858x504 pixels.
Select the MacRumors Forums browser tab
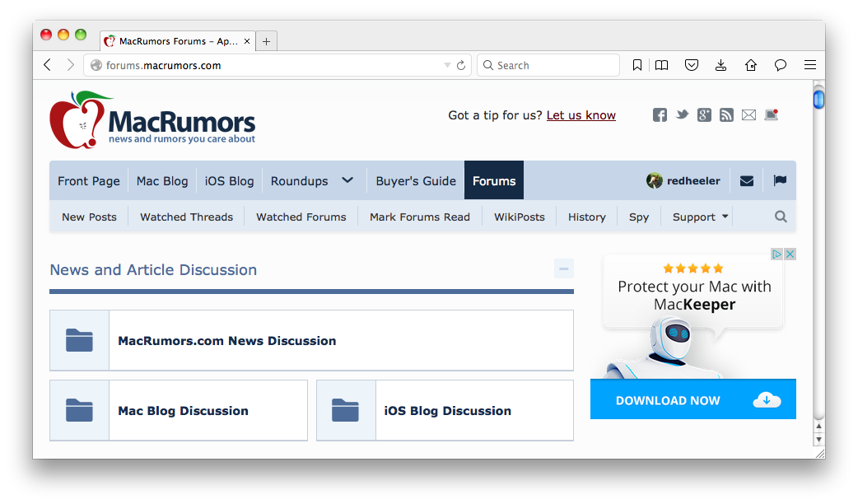pos(177,41)
